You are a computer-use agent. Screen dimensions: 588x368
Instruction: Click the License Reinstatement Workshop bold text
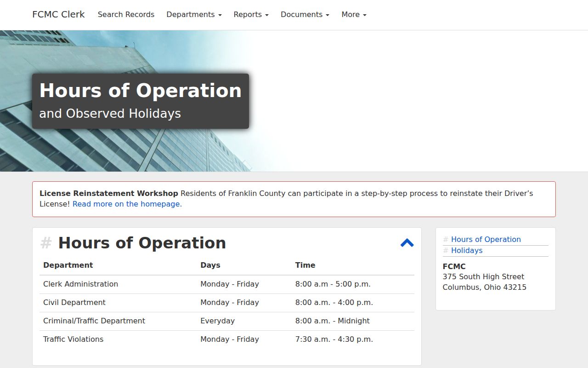tap(109, 193)
